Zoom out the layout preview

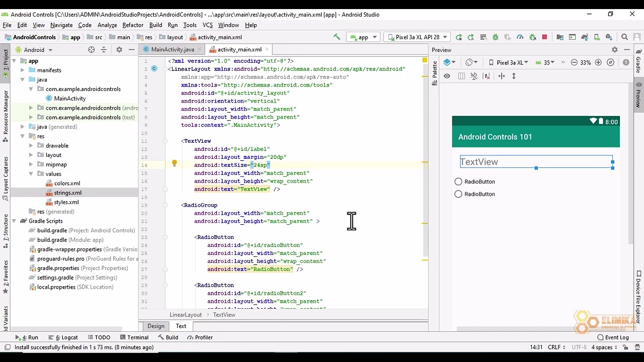[x=574, y=62]
